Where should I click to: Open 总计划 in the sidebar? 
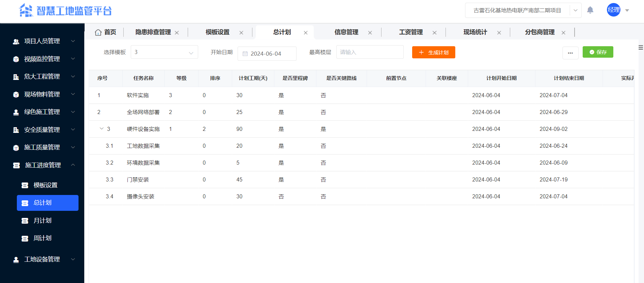coord(48,203)
